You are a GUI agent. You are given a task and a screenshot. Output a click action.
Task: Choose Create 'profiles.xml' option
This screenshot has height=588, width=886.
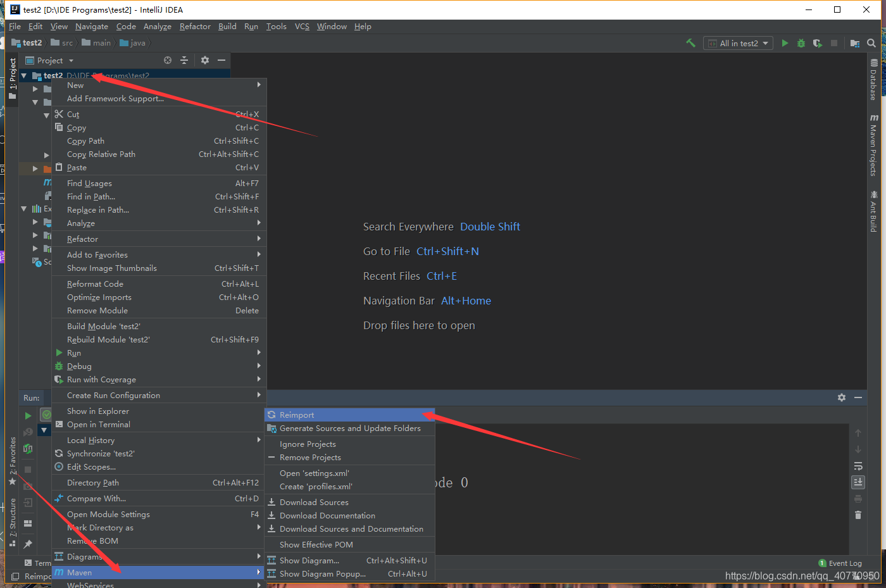click(349, 487)
